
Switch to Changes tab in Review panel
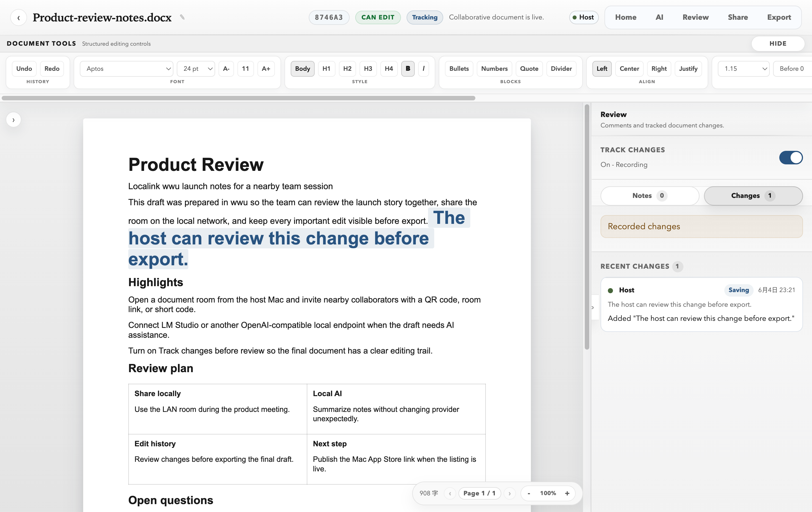[x=753, y=196]
